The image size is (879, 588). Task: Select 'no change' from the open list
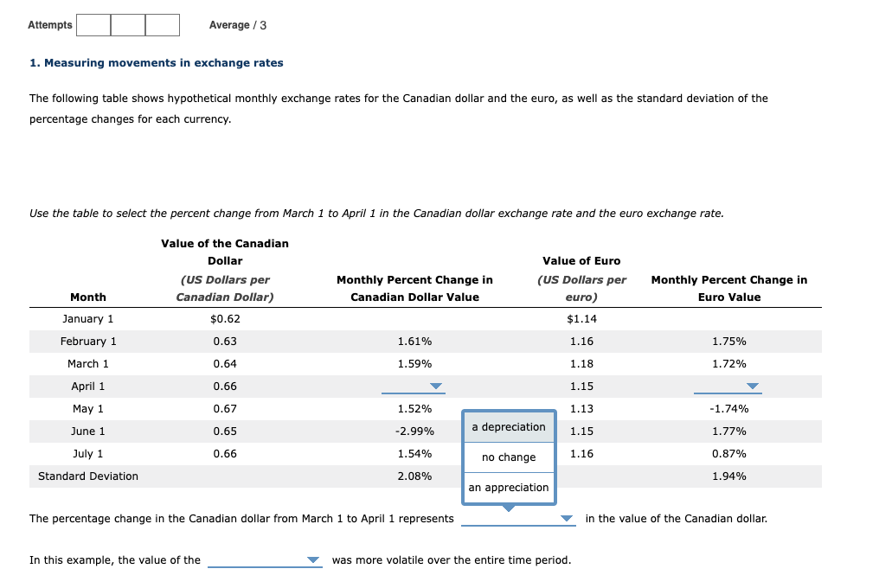(509, 457)
